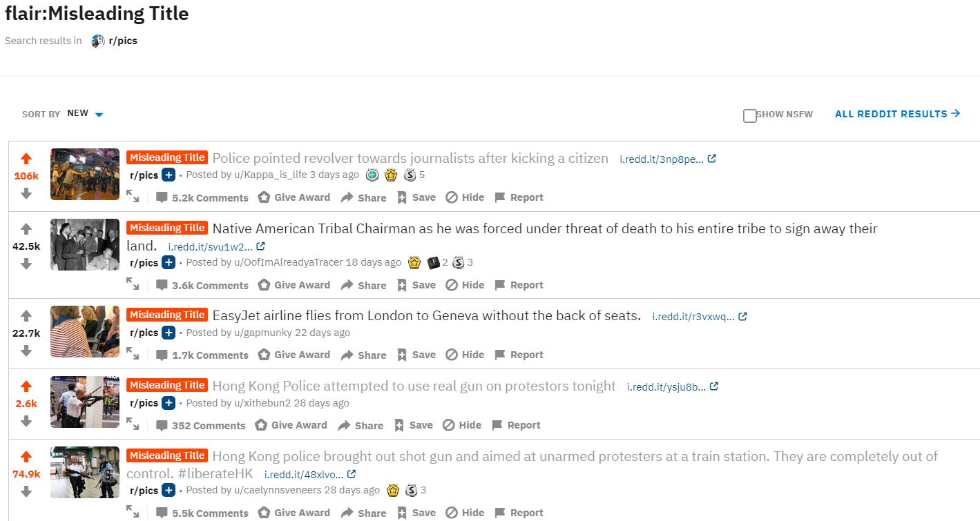
Task: Open 5.2k Comments on revolver post
Action: (202, 197)
